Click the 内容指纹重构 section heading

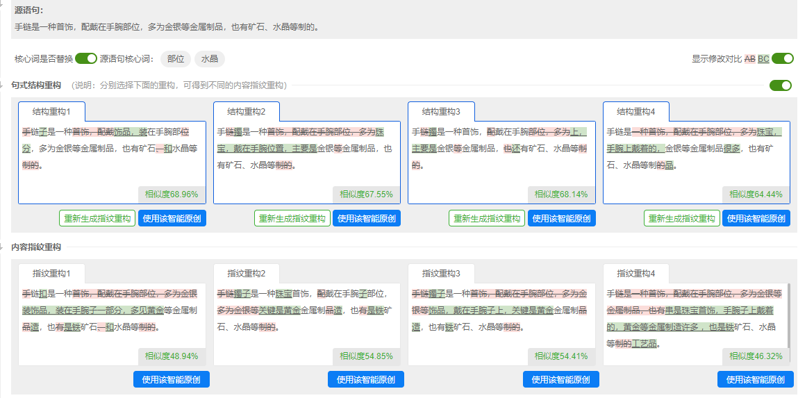click(36, 247)
